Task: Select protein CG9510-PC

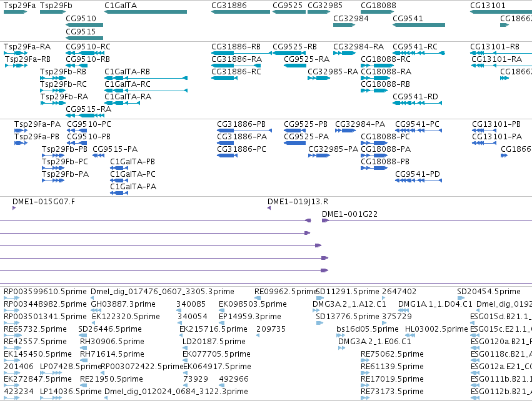Action: [x=77, y=131]
